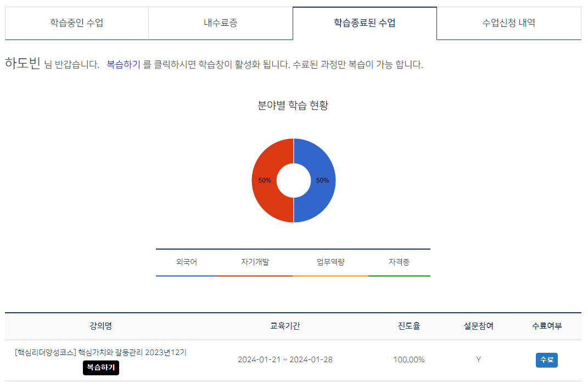Click the blue 수료 button
The image size is (588, 389).
click(x=547, y=360)
